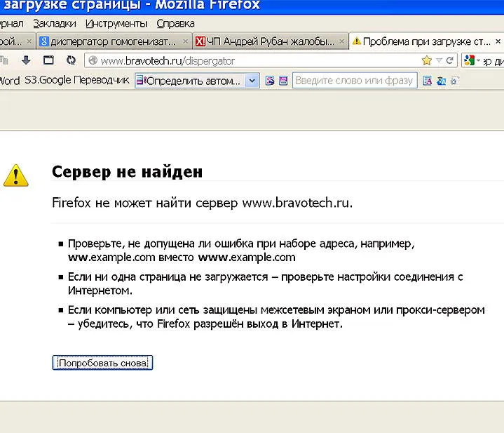Expand the search engine selector arrow

coord(478,60)
